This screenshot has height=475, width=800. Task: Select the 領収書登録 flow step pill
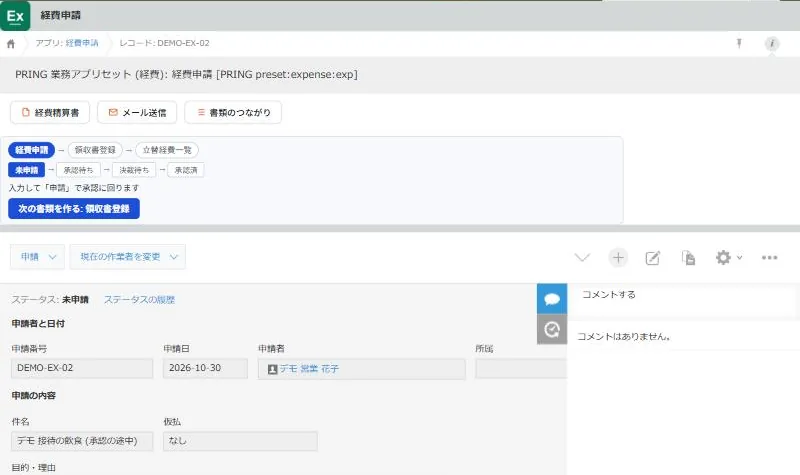click(95, 150)
